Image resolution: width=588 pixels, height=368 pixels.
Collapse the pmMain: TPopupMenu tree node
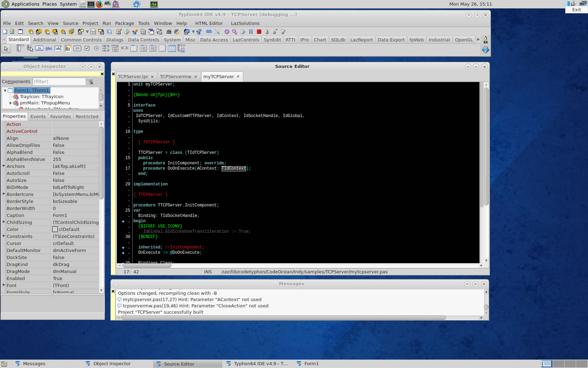click(10, 103)
